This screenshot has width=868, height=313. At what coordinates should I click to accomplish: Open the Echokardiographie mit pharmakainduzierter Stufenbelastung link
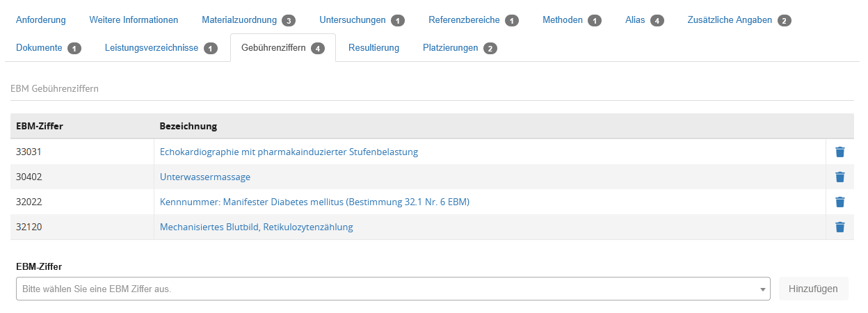coord(289,152)
